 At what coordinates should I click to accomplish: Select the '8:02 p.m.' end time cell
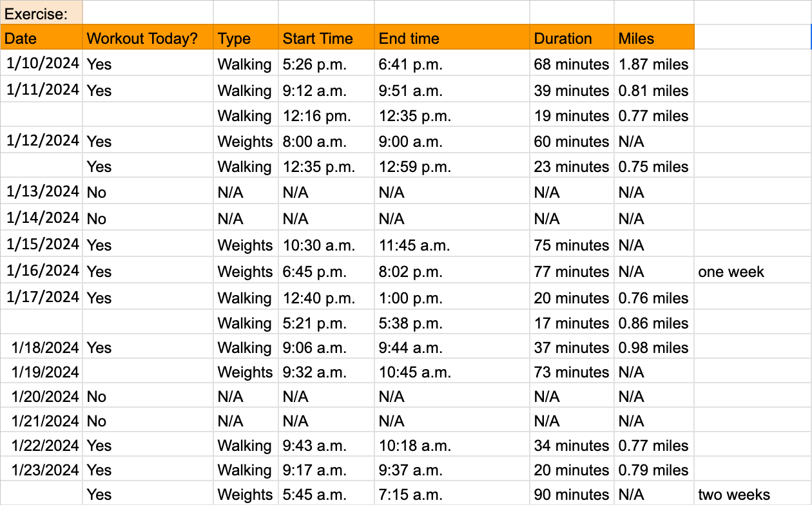pyautogui.click(x=452, y=271)
